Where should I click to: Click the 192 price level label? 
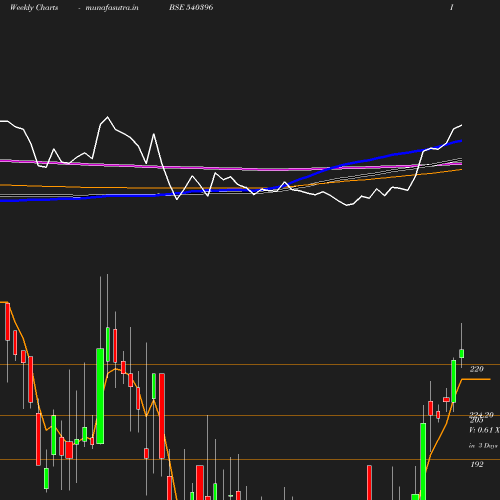pyautogui.click(x=477, y=464)
